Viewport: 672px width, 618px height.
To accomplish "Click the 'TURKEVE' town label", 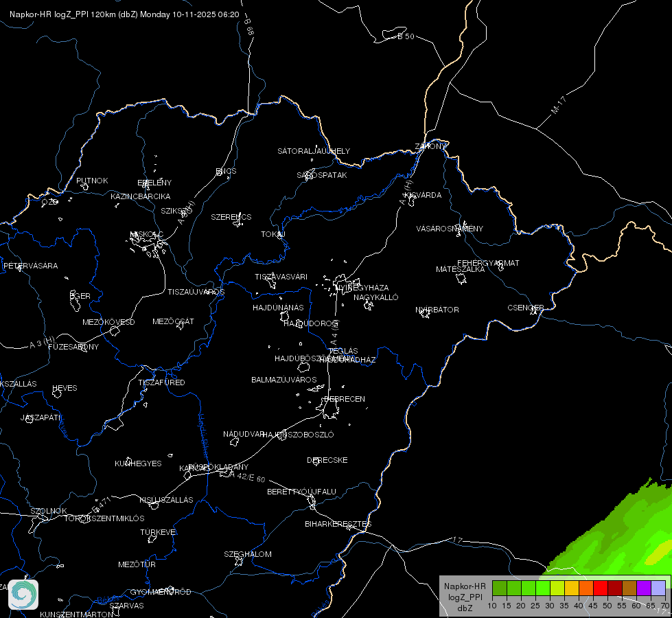I will click(x=158, y=532).
